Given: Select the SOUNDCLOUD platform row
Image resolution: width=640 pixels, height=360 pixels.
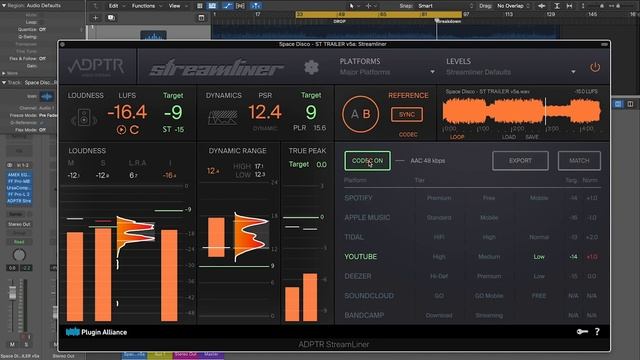Looking at the screenshot, I should pos(472,296).
